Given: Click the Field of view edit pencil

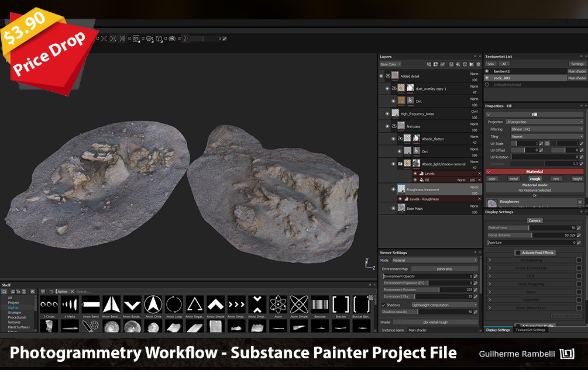Looking at the screenshot, I should (x=579, y=228).
